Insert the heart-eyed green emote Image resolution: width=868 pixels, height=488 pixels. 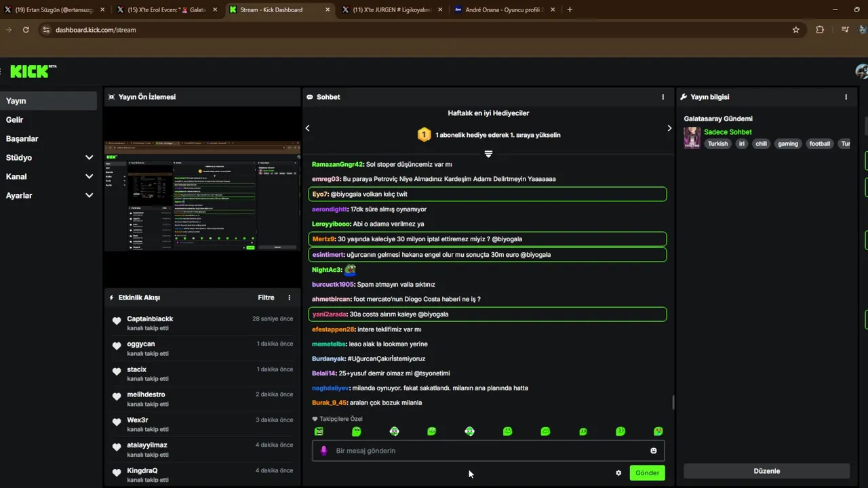tap(658, 431)
